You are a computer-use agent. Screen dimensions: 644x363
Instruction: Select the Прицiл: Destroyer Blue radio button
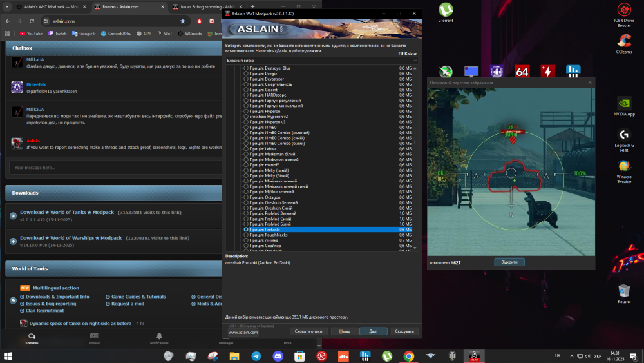pos(246,68)
